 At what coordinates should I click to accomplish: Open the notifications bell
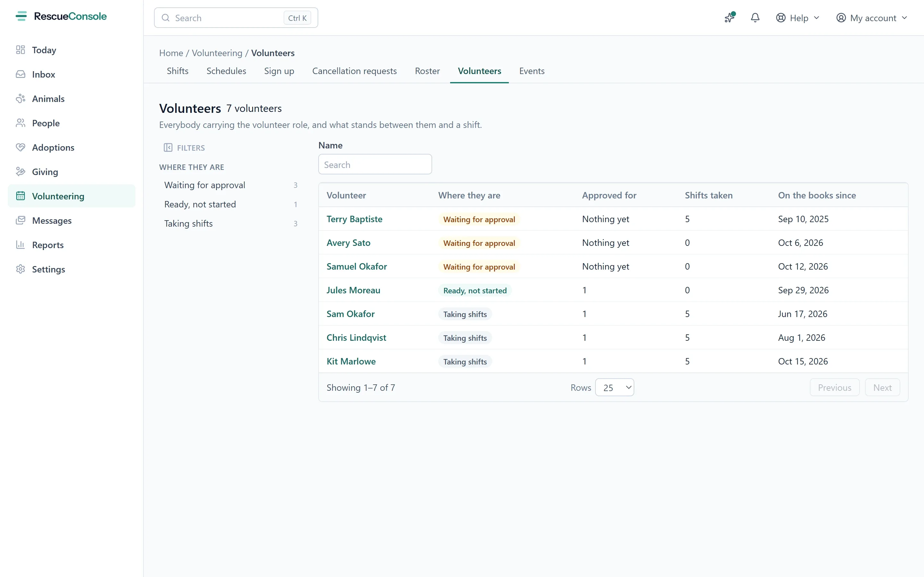pyautogui.click(x=755, y=18)
